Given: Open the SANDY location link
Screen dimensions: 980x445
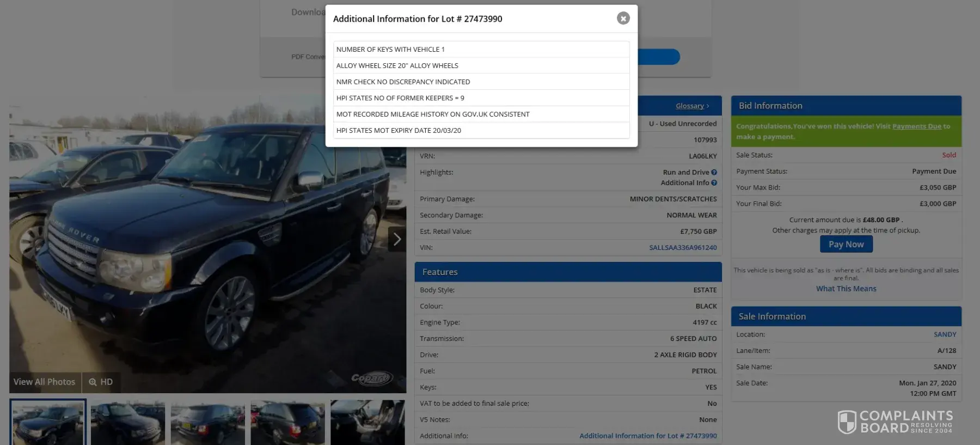Looking at the screenshot, I should click(945, 334).
